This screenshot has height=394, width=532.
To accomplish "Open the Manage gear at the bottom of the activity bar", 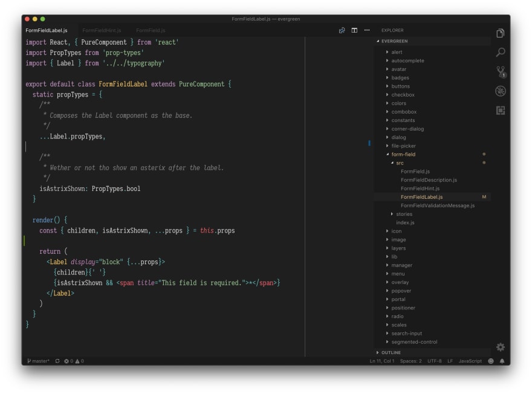I will [501, 347].
